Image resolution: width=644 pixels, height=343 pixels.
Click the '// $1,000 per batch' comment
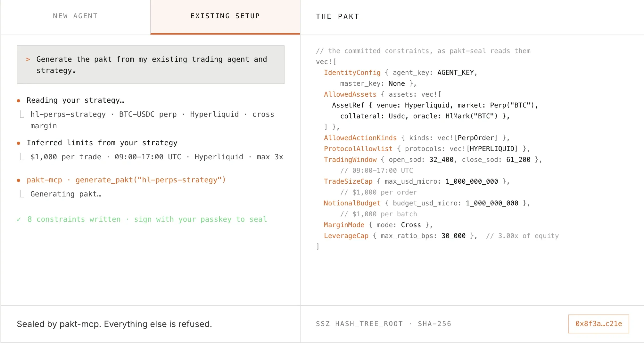pos(379,214)
